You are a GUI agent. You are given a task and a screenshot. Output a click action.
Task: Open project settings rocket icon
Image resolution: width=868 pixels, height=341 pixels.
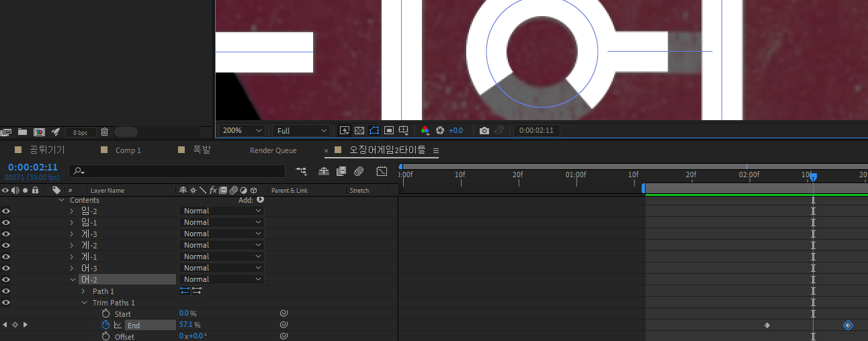tap(56, 132)
